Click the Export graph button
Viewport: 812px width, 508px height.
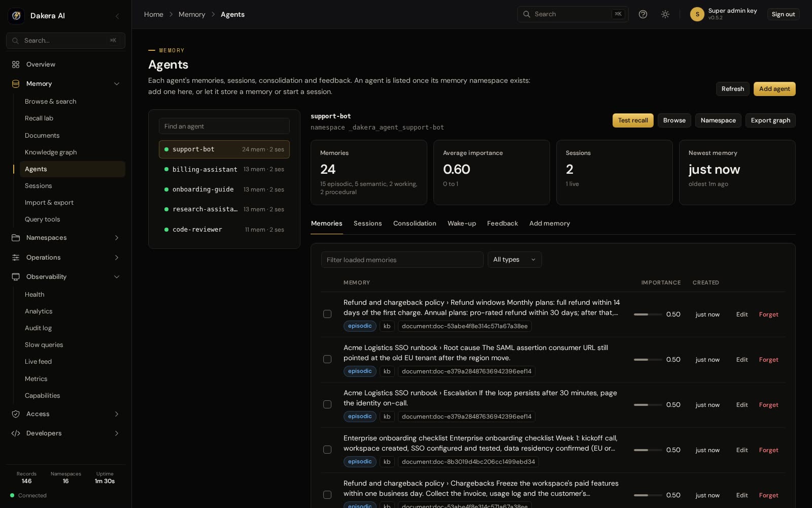(x=770, y=120)
